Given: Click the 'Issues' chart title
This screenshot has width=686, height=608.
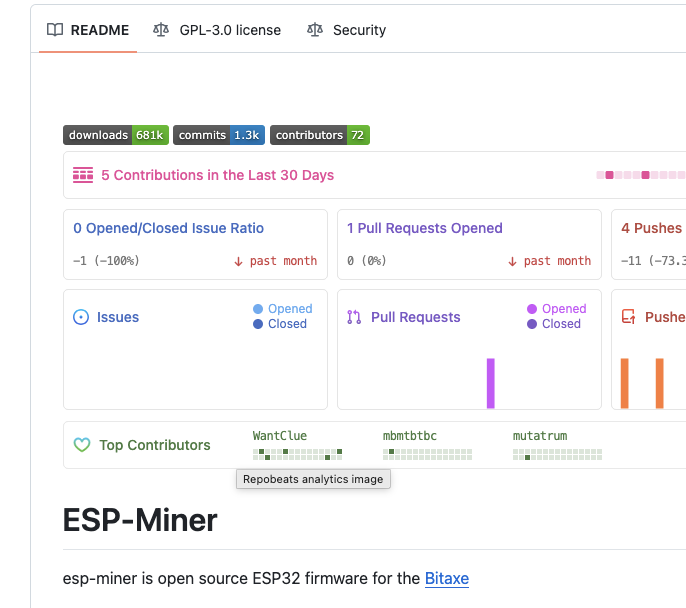Looking at the screenshot, I should coord(118,317).
